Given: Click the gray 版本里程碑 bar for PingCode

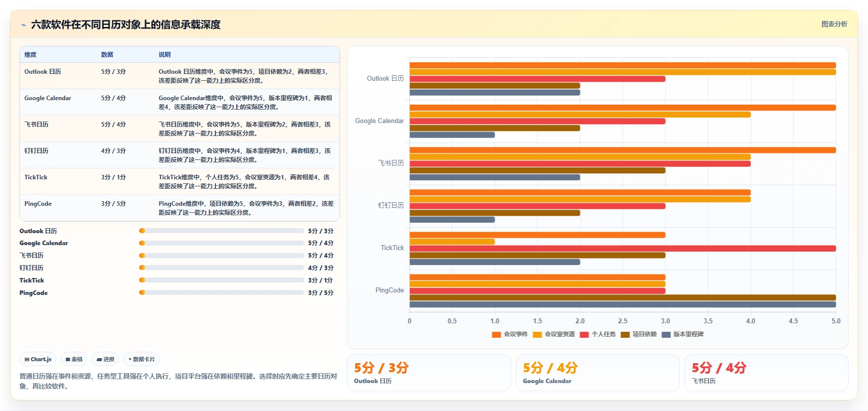Looking at the screenshot, I should click(x=623, y=304).
